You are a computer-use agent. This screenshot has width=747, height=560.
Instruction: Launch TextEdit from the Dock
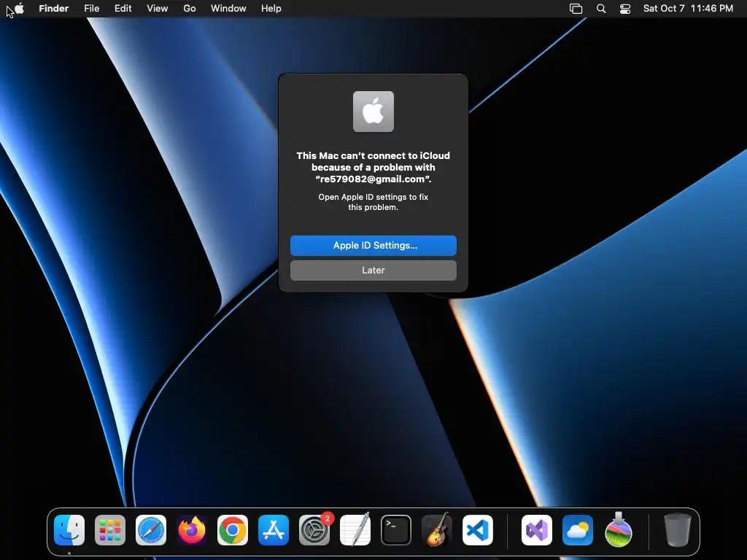click(x=355, y=529)
